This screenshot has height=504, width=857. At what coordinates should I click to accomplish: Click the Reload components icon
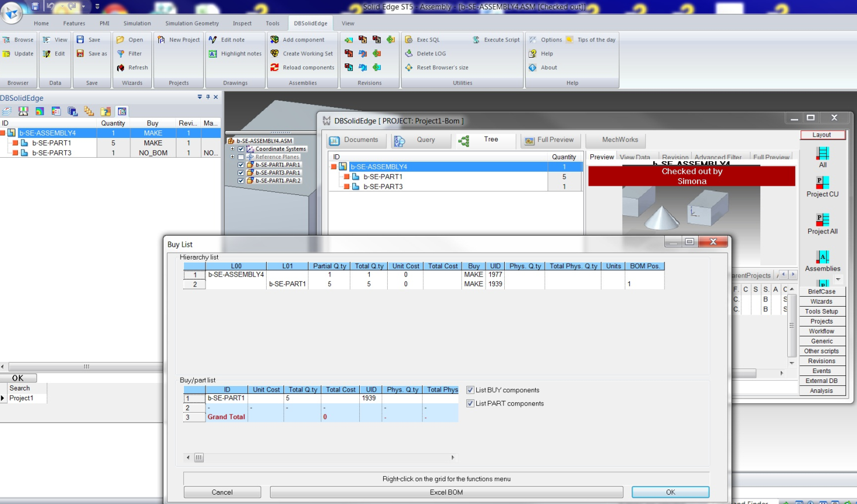click(x=274, y=68)
